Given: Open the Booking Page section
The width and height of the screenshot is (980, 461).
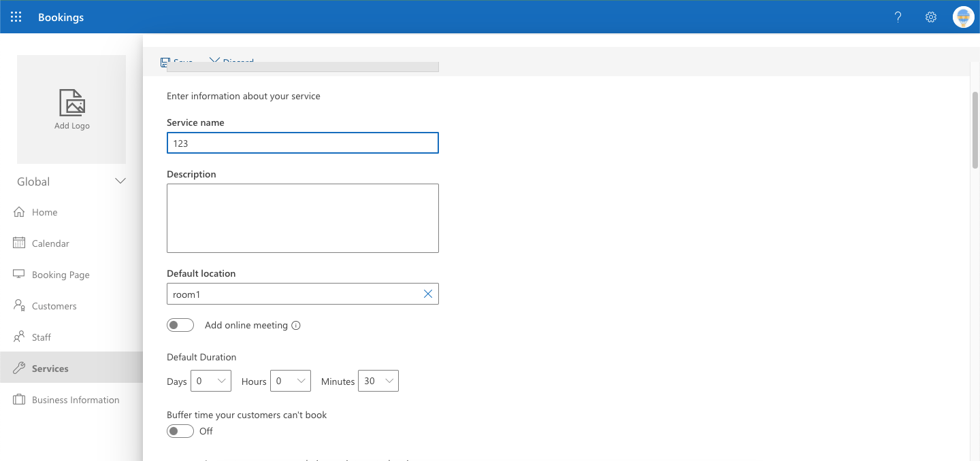Looking at the screenshot, I should tap(71, 275).
